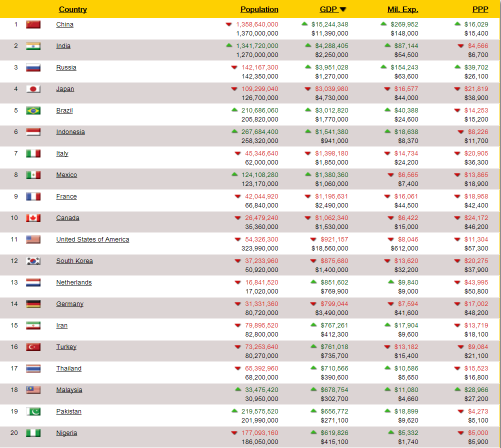Click the green up arrow beside China GDP
This screenshot has height=448, width=501.
304,23
